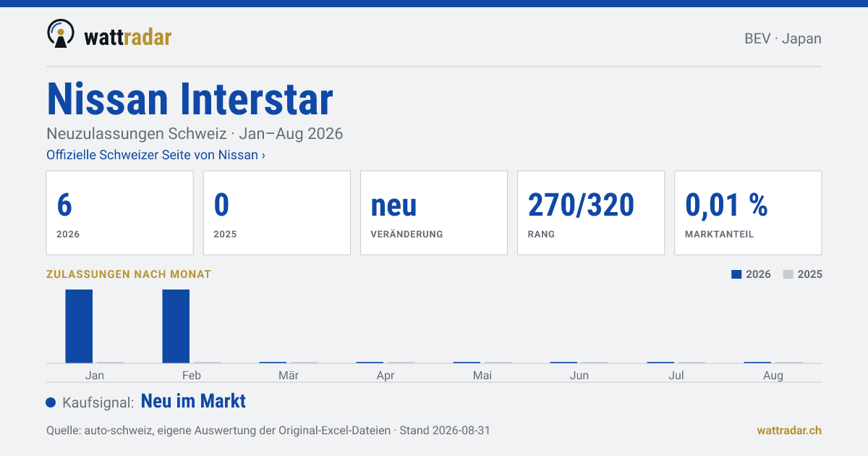Click the Mai axis label
The width and height of the screenshot is (868, 456).
[482, 375]
